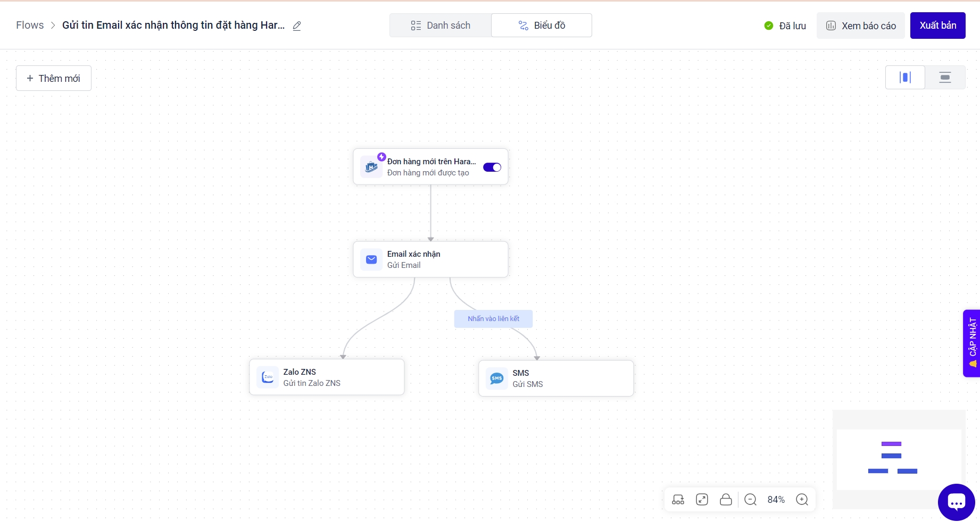Click Thêm mới to add a node
980x522 pixels.
[54, 78]
